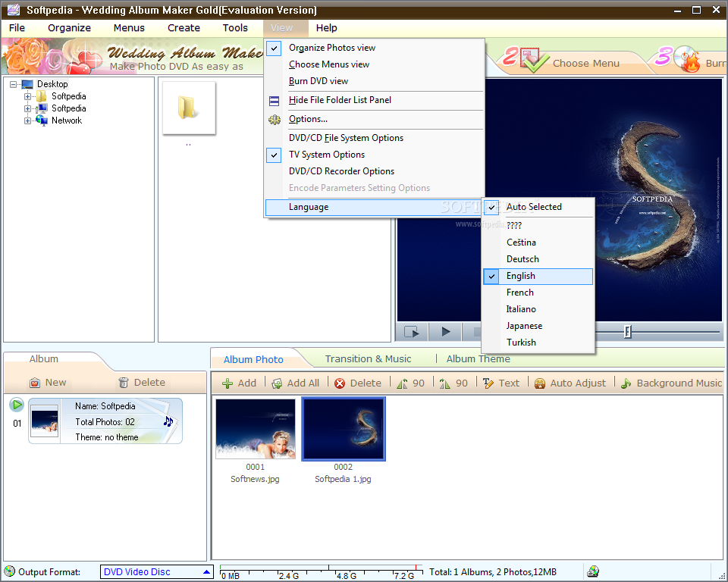
Task: Rotate photo 90 clockwise icon
Action: [445, 383]
